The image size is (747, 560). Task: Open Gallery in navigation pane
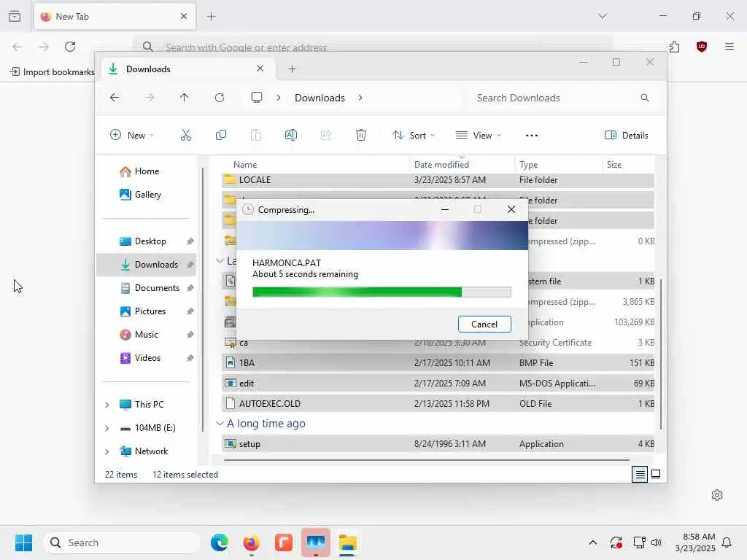[x=147, y=194]
